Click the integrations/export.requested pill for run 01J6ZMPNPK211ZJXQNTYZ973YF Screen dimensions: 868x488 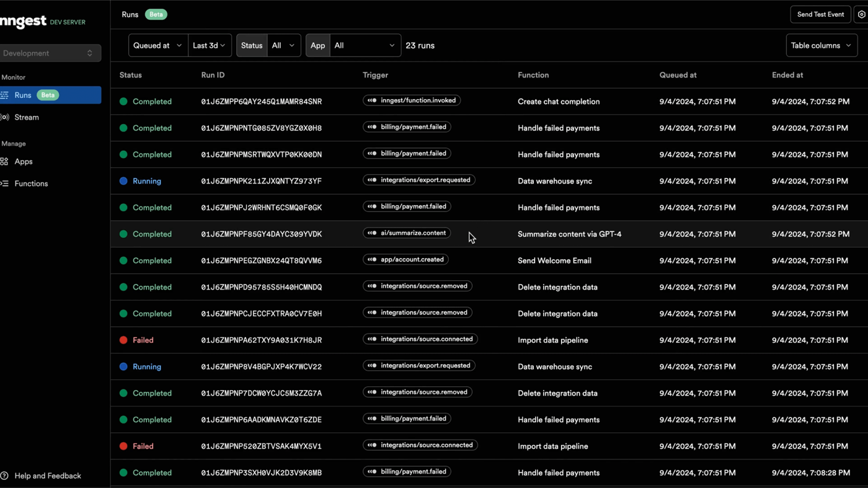coord(419,180)
